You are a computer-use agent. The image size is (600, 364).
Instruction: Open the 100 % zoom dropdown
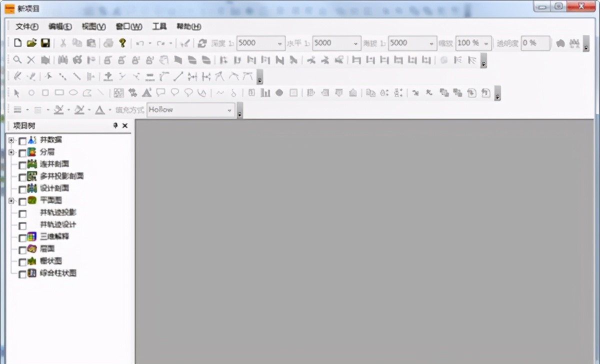click(x=485, y=43)
